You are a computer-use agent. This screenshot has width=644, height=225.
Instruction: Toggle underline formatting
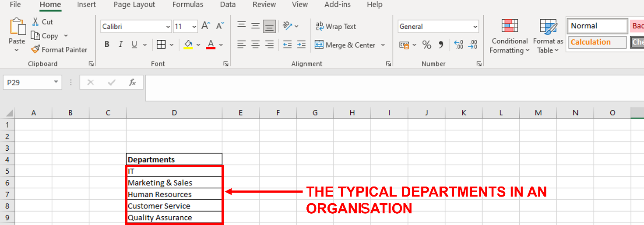pyautogui.click(x=134, y=45)
